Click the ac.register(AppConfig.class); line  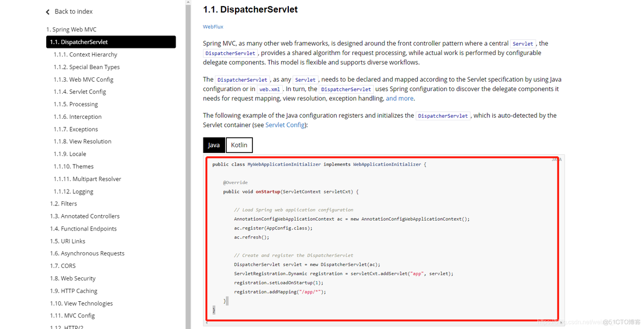click(x=273, y=228)
